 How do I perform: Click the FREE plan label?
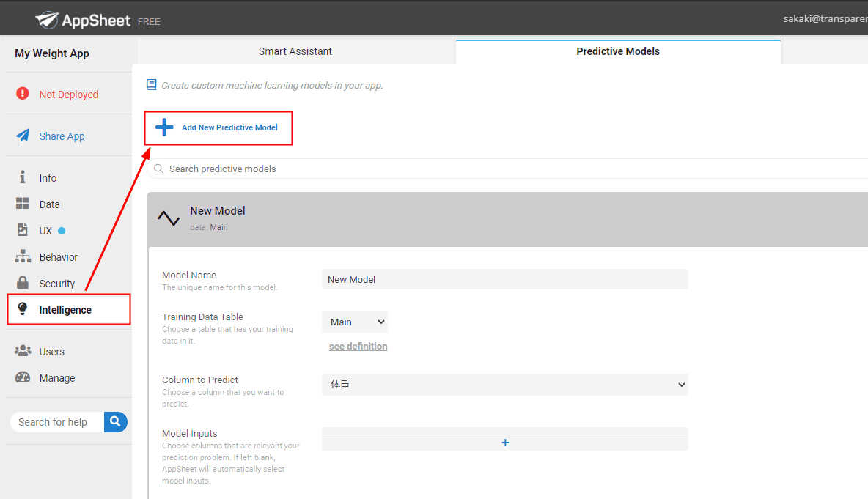[149, 21]
